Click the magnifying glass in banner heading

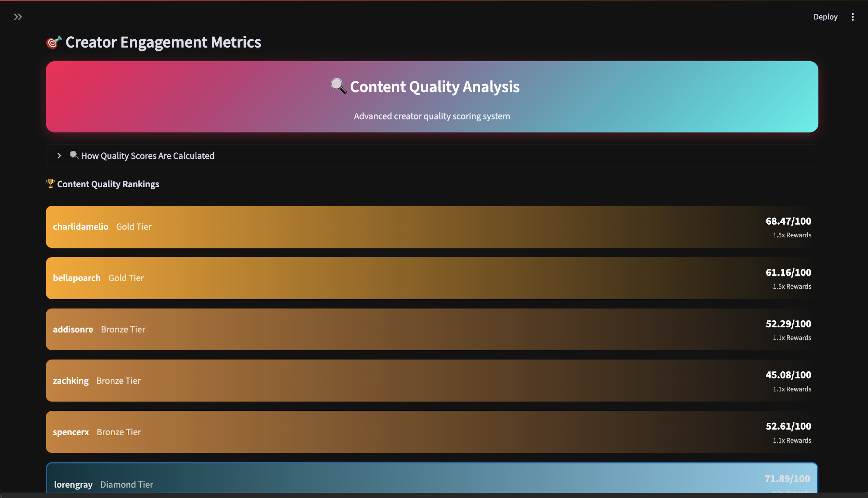tap(338, 86)
